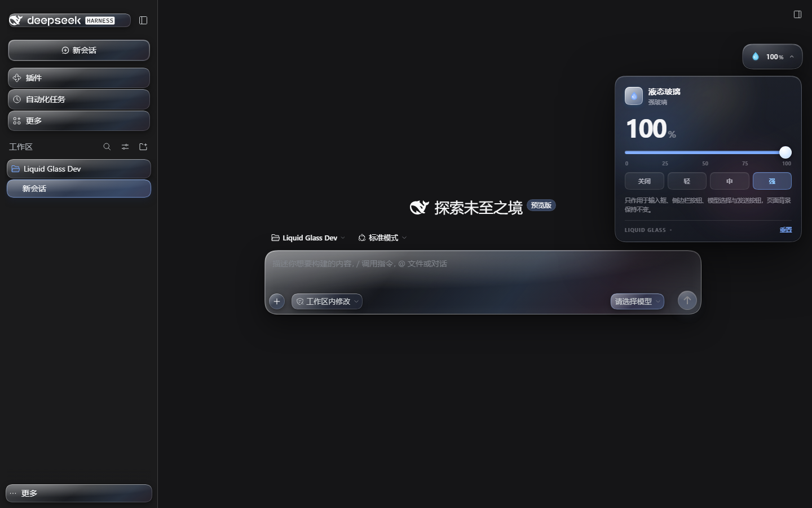The image size is (812, 508).
Task: Select the 轻 glass preset
Action: coord(687,181)
